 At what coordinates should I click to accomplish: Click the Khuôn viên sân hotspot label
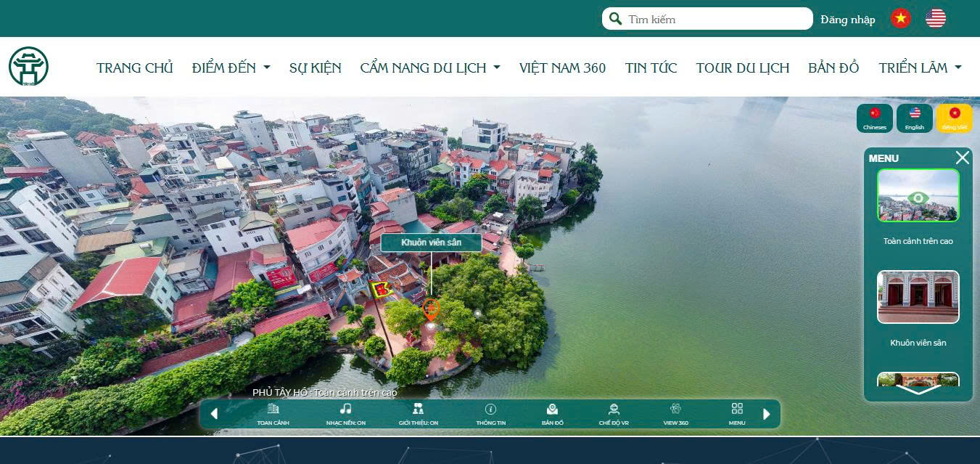(x=431, y=243)
